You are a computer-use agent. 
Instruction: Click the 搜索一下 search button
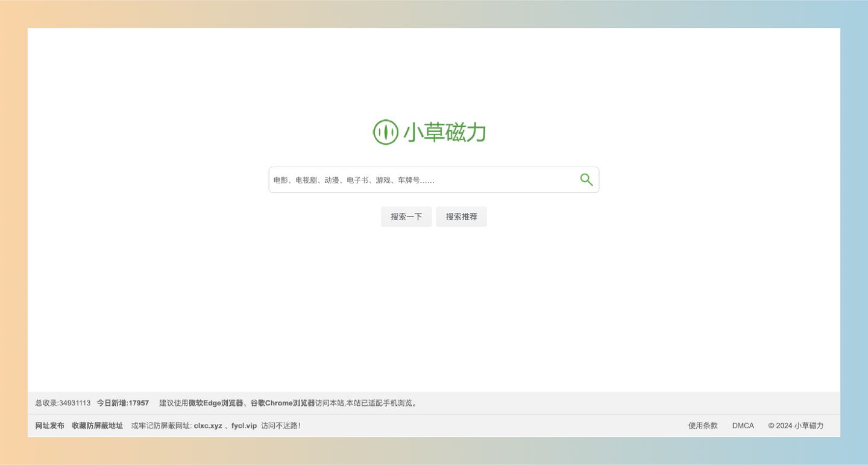tap(406, 217)
